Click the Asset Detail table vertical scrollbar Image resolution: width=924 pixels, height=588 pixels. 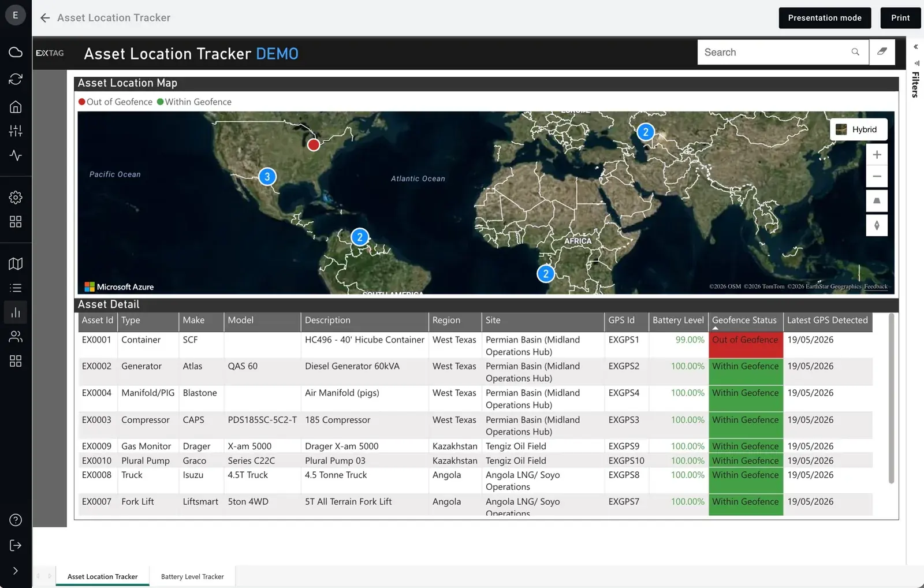[x=891, y=399]
